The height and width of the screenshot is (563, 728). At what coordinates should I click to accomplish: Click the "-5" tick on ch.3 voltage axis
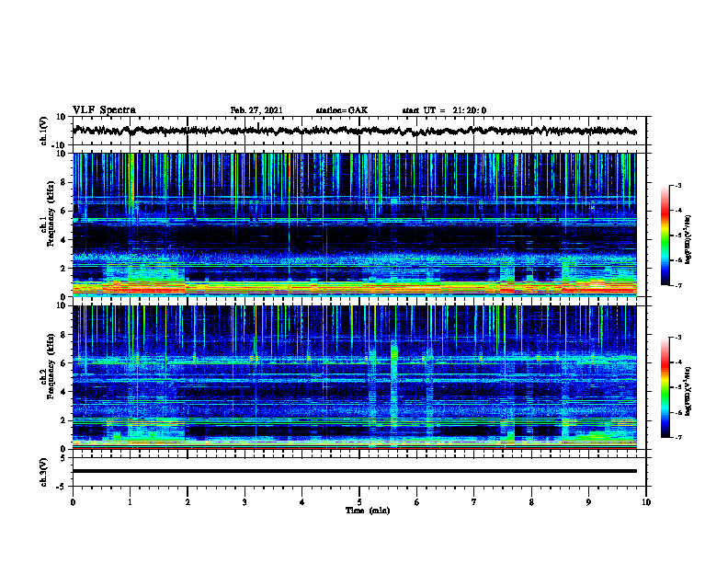61,487
